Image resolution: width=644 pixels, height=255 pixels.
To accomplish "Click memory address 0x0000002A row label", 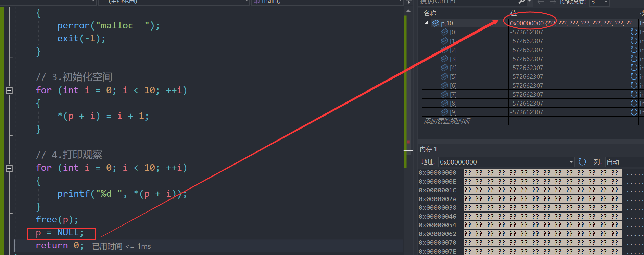I will coord(438,199).
